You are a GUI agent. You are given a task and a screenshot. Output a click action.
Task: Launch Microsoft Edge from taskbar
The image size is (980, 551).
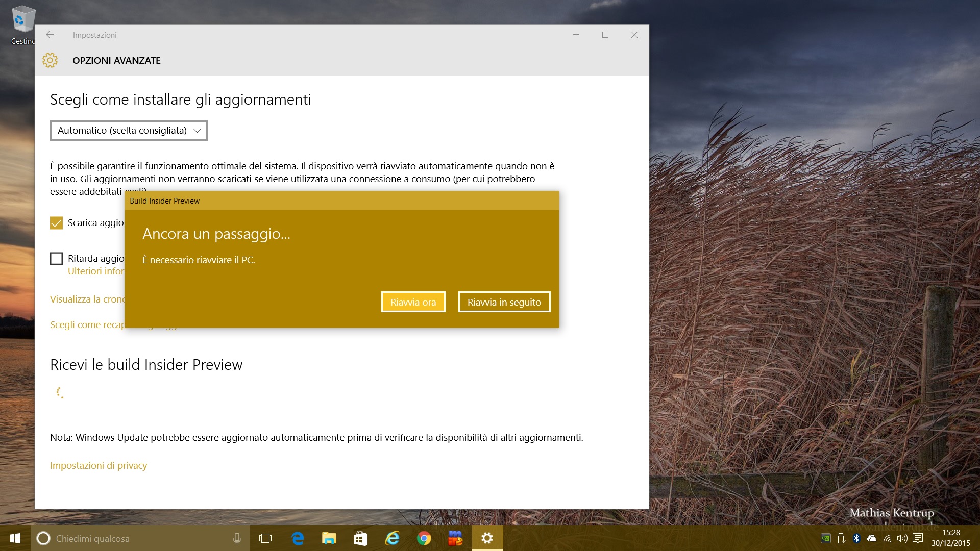pos(297,538)
